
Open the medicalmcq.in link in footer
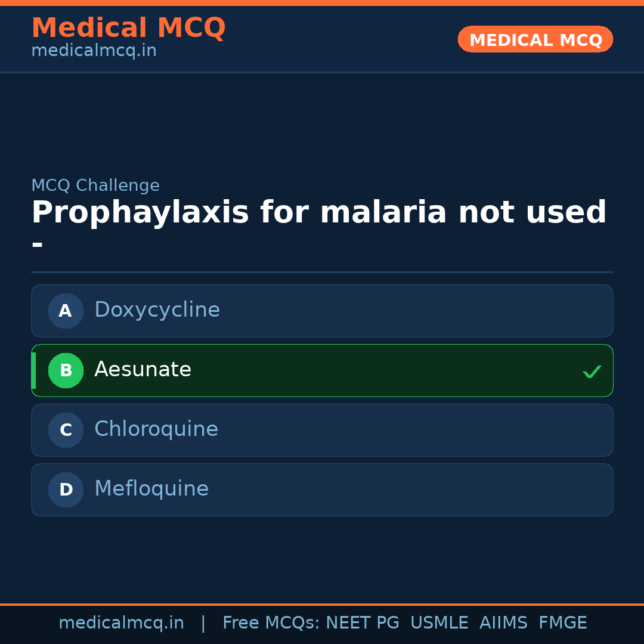point(121,623)
